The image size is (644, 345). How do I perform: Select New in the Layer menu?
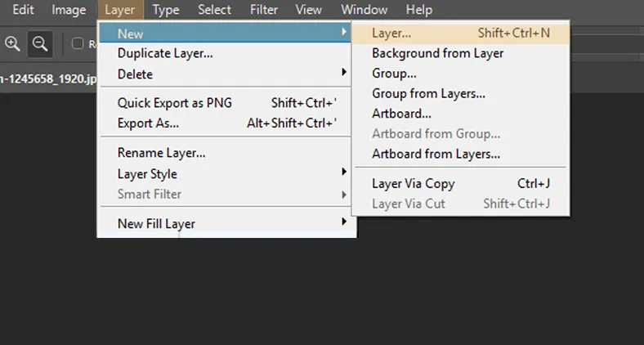point(225,34)
